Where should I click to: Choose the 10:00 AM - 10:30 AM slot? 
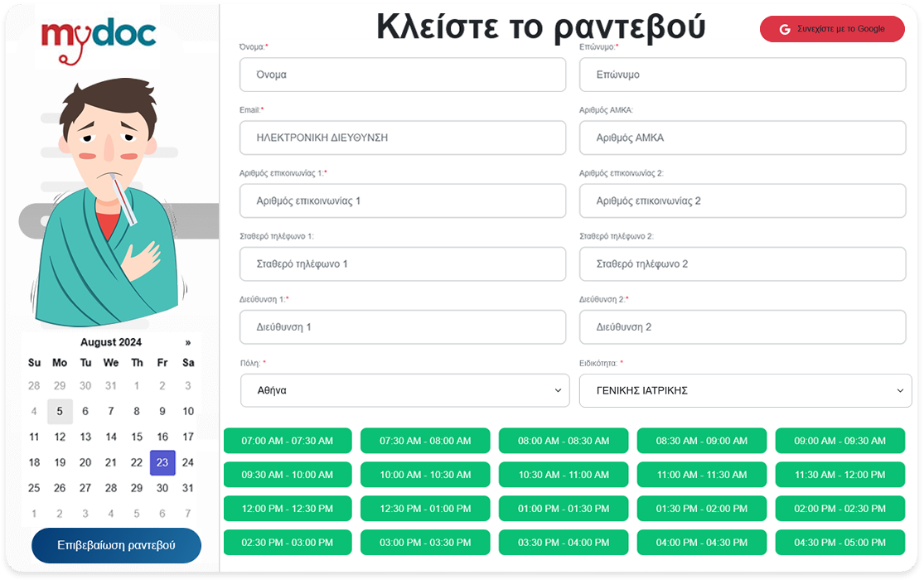(x=425, y=475)
